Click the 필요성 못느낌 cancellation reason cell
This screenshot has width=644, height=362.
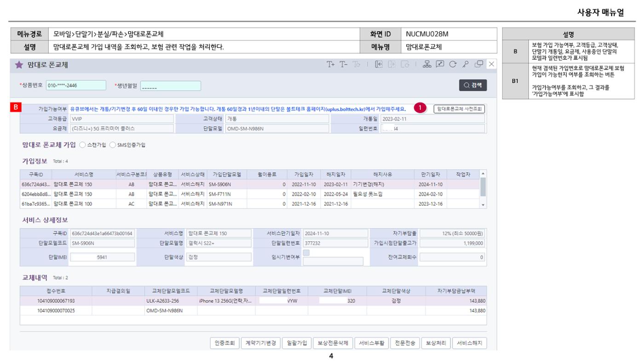pos(383,194)
